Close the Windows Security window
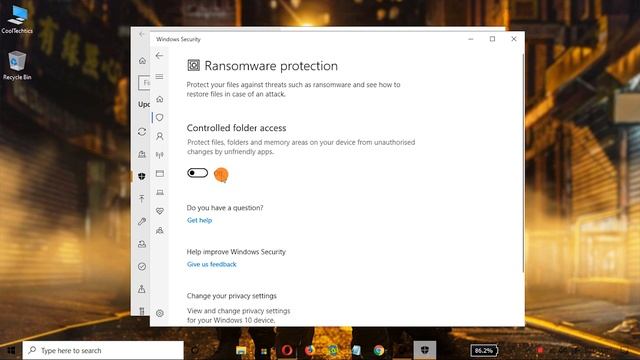Screen dimensions: 640x360 [513, 39]
